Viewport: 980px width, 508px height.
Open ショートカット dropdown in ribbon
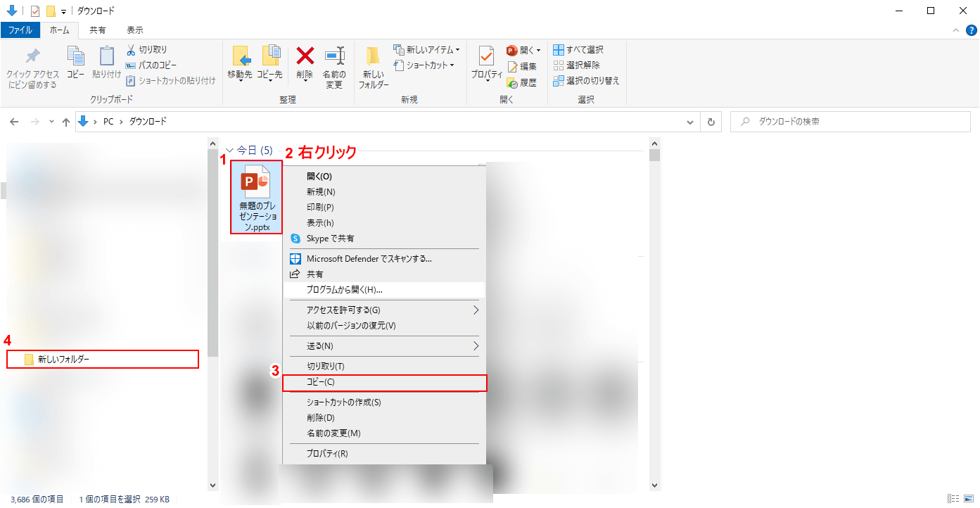tap(424, 65)
